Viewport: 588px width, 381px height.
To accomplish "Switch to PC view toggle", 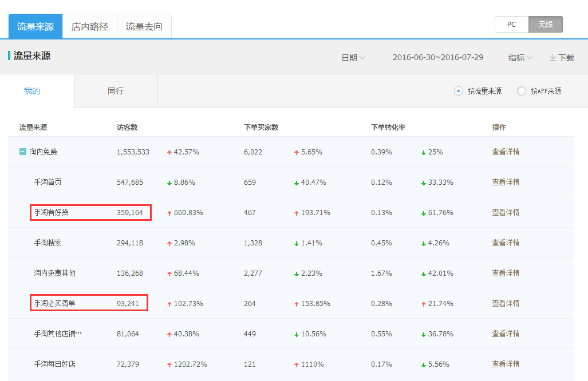I will point(511,25).
